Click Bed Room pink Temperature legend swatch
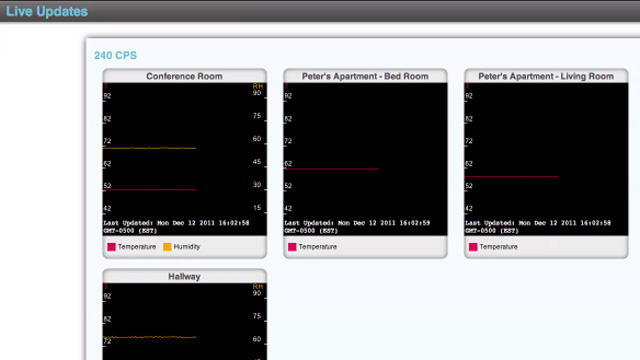 point(292,247)
